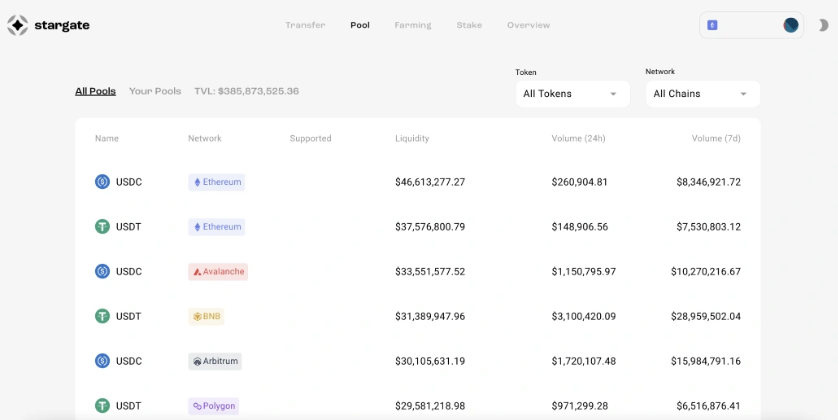Switch to All Pools view
The width and height of the screenshot is (838, 420).
tap(95, 91)
